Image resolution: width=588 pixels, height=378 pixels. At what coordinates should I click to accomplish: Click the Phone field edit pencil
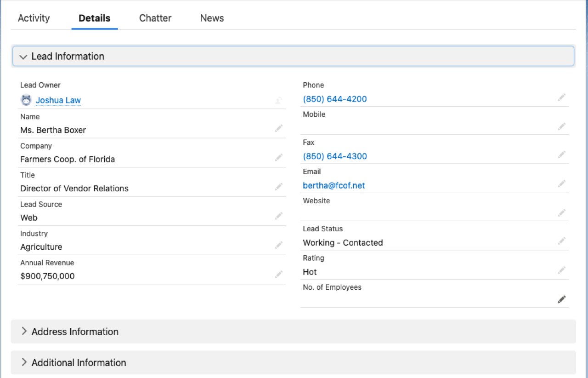562,97
